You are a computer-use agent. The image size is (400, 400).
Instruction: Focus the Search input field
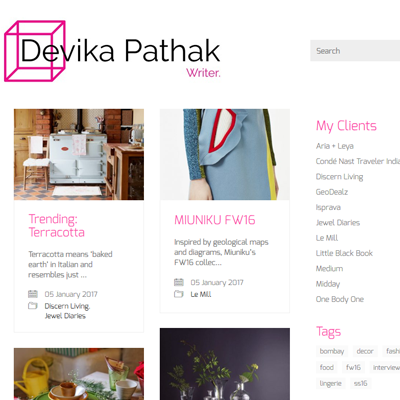click(x=355, y=51)
